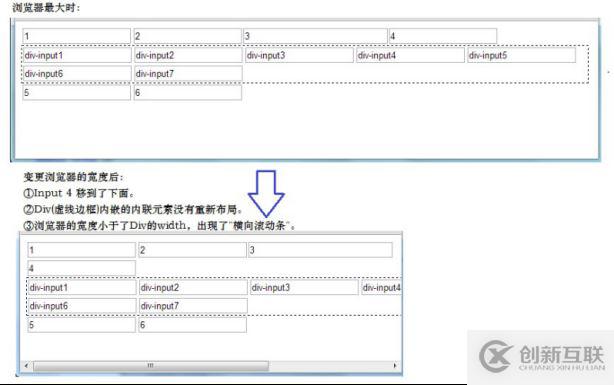Viewport: 614px width, 385px height.
Task: Click the note starting '③浏览器的宽度小于了Div'
Action: 159,226
